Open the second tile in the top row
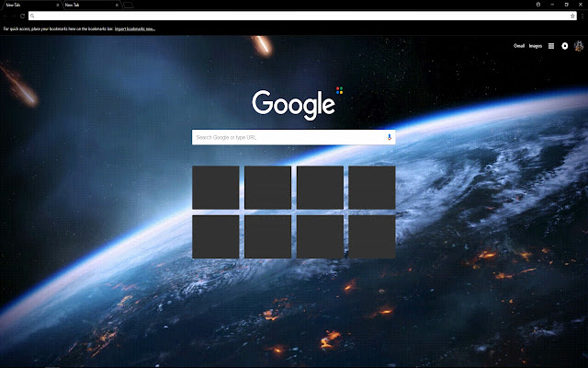The height and width of the screenshot is (368, 588). [267, 188]
